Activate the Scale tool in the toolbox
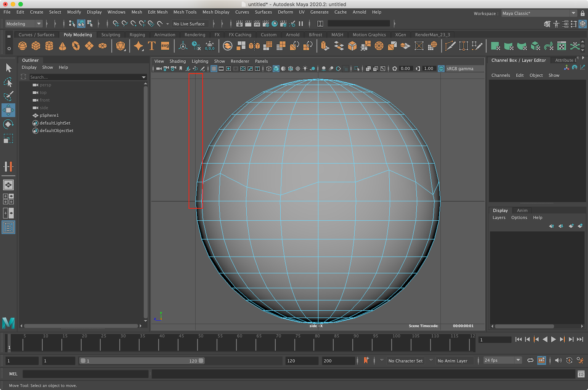The width and height of the screenshot is (588, 390). [x=8, y=139]
